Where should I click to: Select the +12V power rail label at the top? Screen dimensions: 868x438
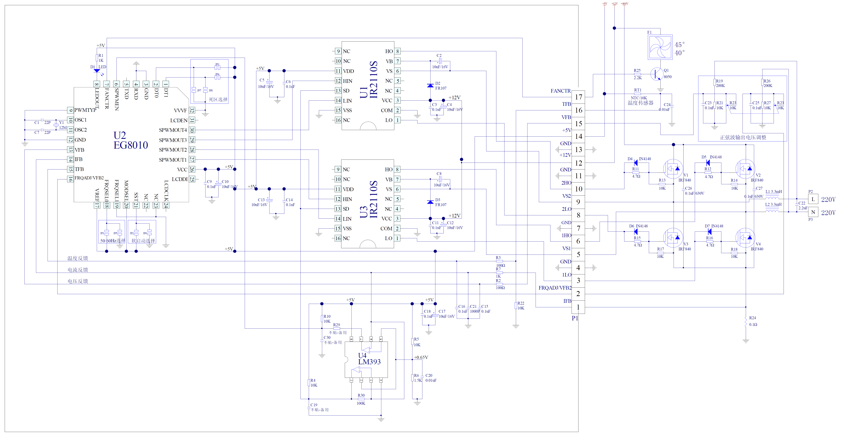(x=615, y=4)
